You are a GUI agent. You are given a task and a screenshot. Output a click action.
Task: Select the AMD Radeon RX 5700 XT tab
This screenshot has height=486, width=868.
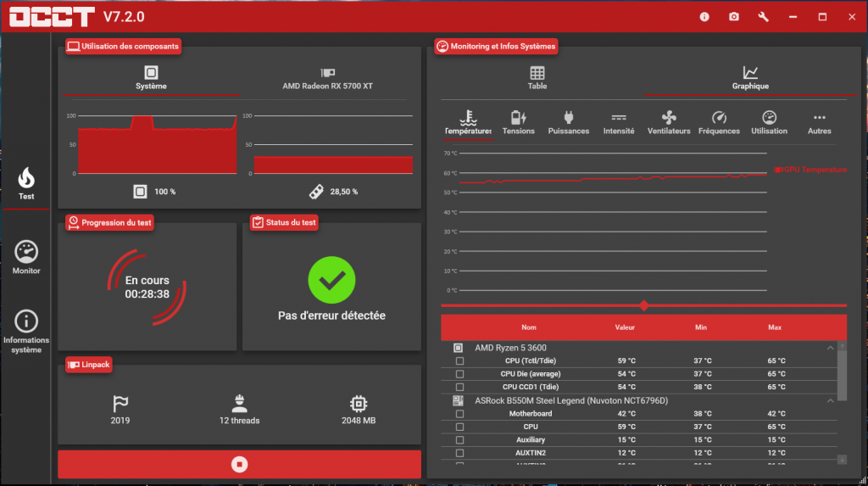pos(327,78)
